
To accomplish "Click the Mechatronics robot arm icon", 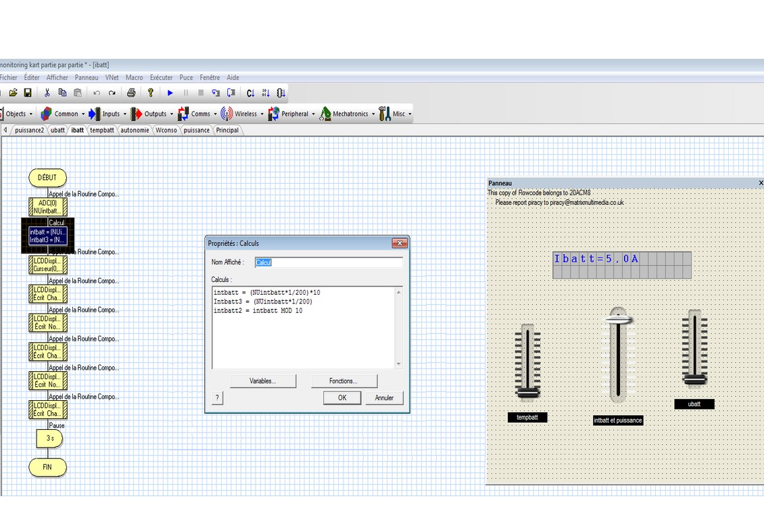I will [x=325, y=114].
